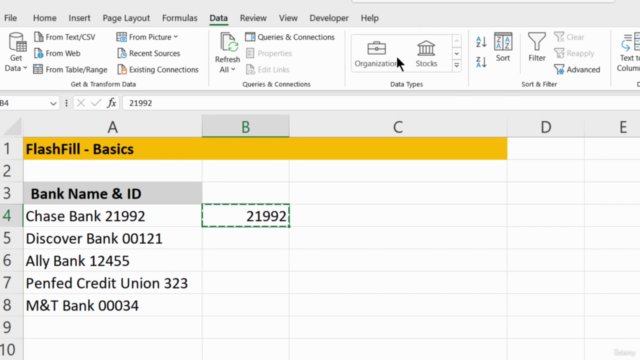Select cell B4 containing 21992
This screenshot has height=360, width=640.
pos(246,216)
